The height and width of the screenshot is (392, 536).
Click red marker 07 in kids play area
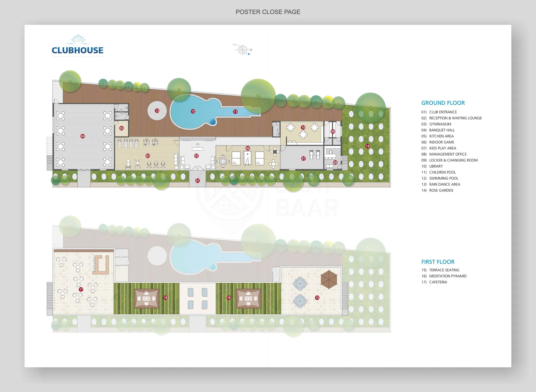coord(303,158)
